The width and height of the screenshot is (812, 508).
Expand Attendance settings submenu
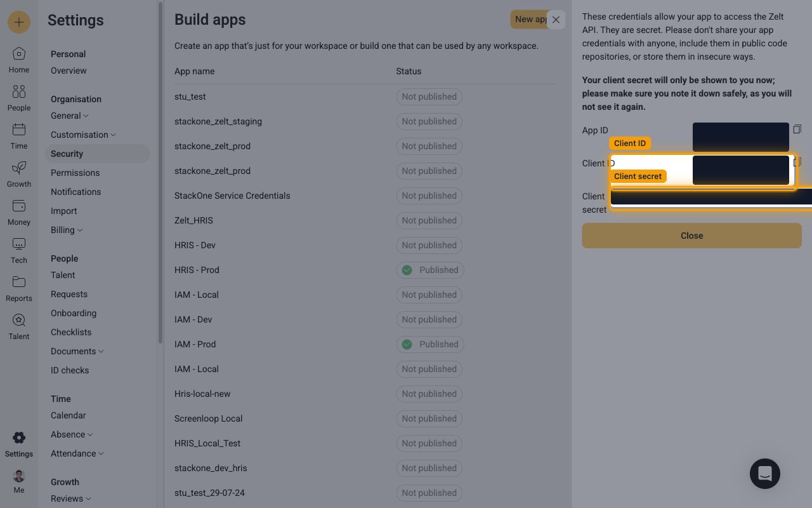tap(77, 453)
